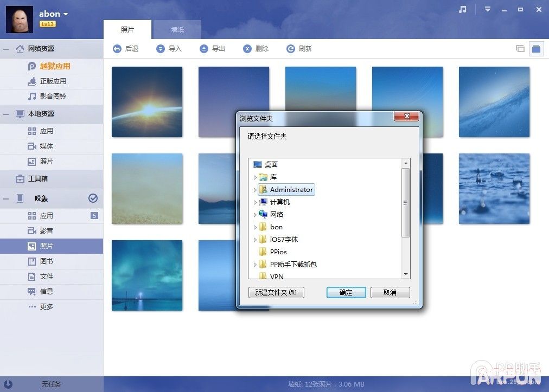Click the music note icon in the title bar
549x392 pixels.
pos(462,9)
